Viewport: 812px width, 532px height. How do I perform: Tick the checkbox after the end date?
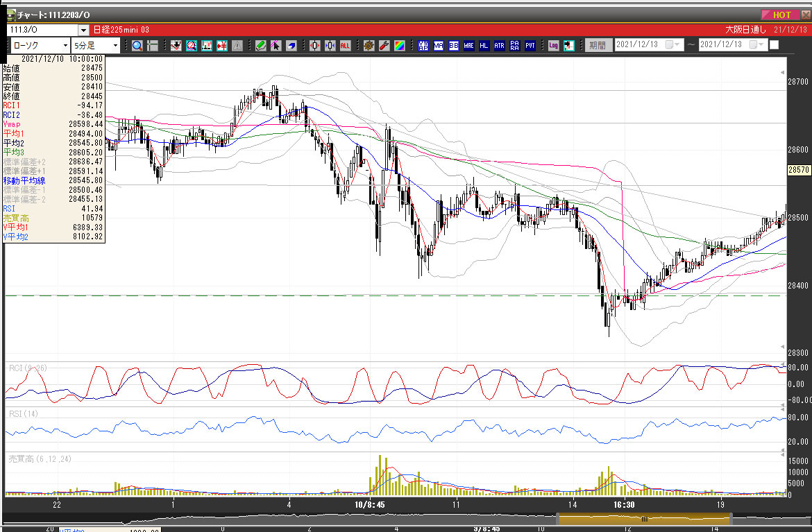775,45
